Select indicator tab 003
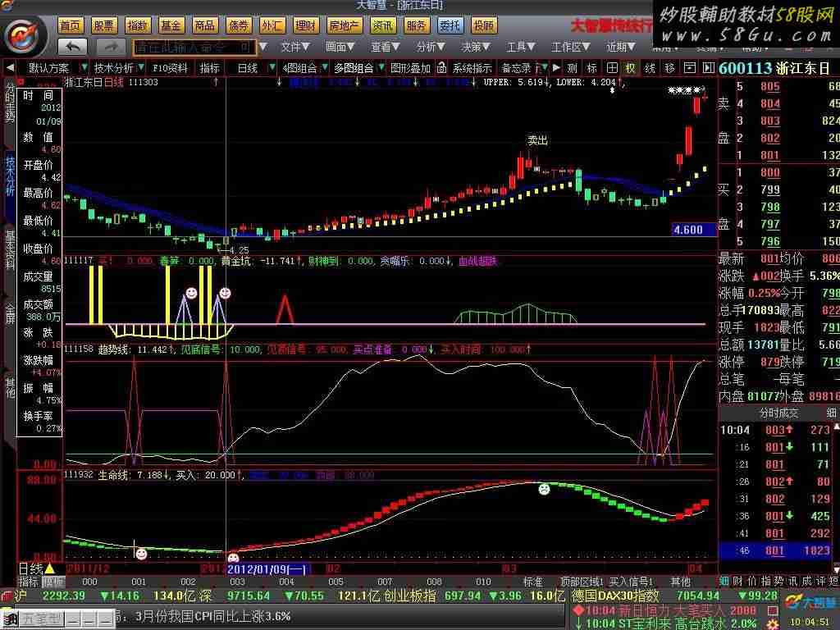This screenshot has height=630, width=840. click(237, 582)
